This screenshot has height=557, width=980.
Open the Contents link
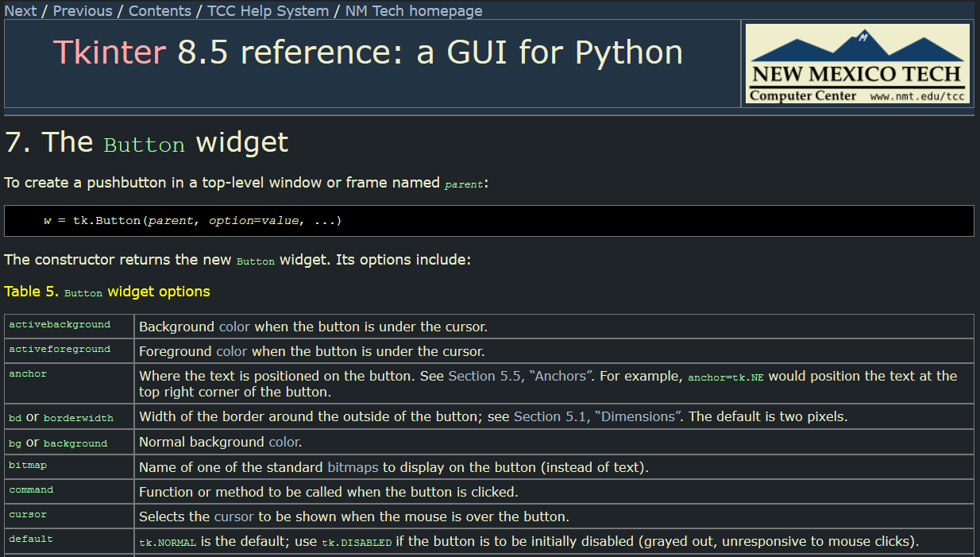tap(160, 11)
